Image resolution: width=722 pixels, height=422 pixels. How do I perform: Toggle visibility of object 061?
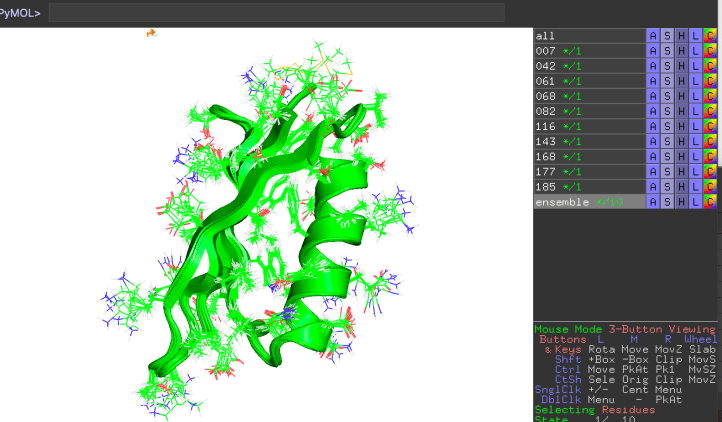[589, 81]
